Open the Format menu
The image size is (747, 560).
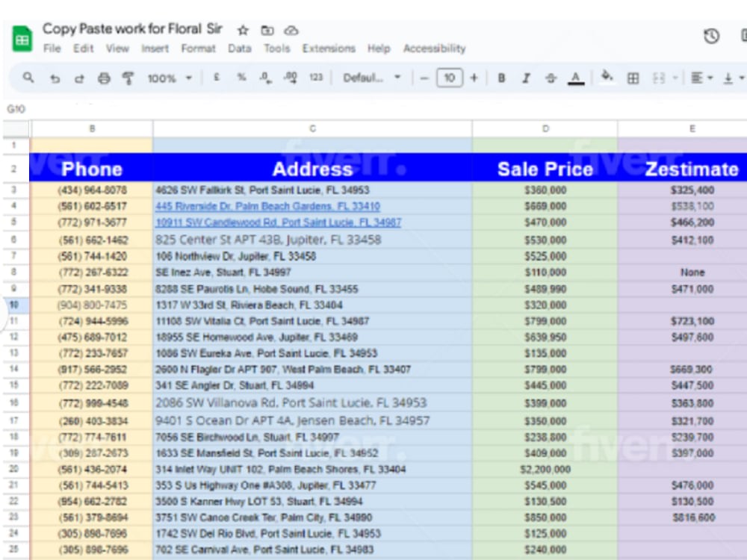[198, 49]
